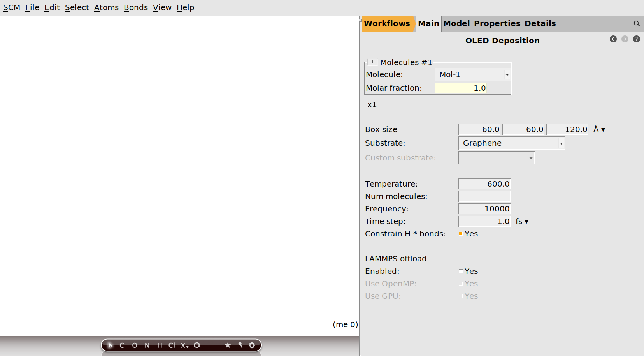This screenshot has width=644, height=356.
Task: Click the Temperature input field
Action: pyautogui.click(x=484, y=184)
